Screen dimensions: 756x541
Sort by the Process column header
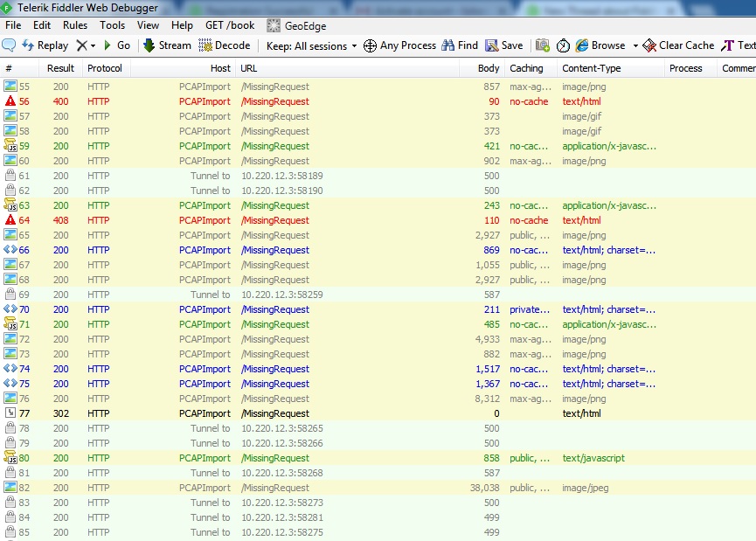[690, 68]
